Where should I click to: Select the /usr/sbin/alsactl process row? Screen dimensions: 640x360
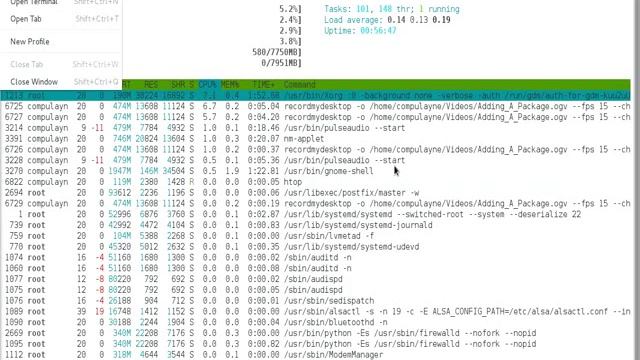coord(316,311)
